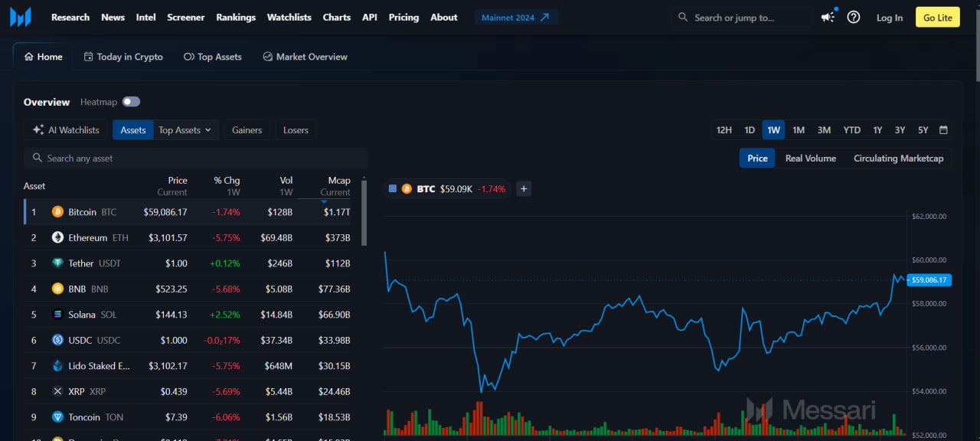Image resolution: width=980 pixels, height=441 pixels.
Task: Select the Real Volume chart mode
Action: pyautogui.click(x=811, y=158)
